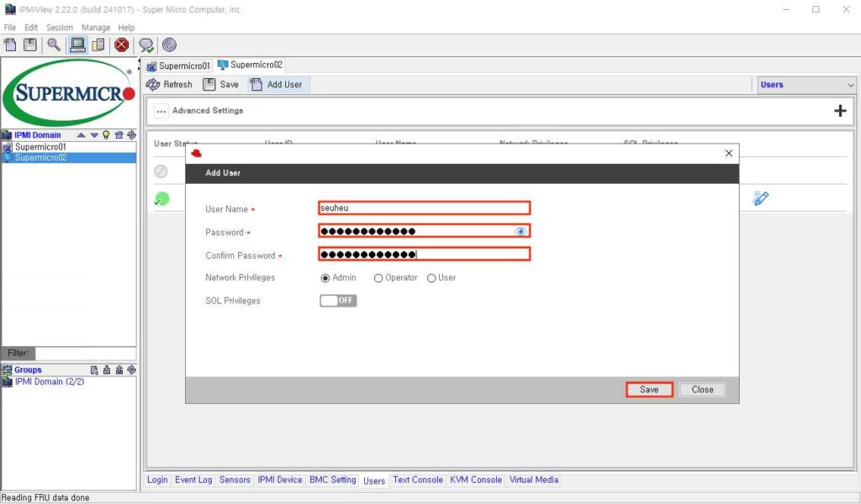
Task: Select IPMI Domain (2/2) group
Action: tap(50, 381)
